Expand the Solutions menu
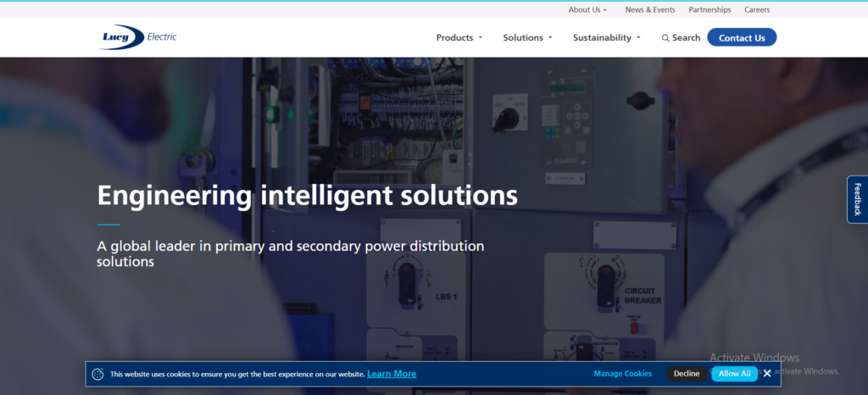The image size is (868, 395). [527, 37]
